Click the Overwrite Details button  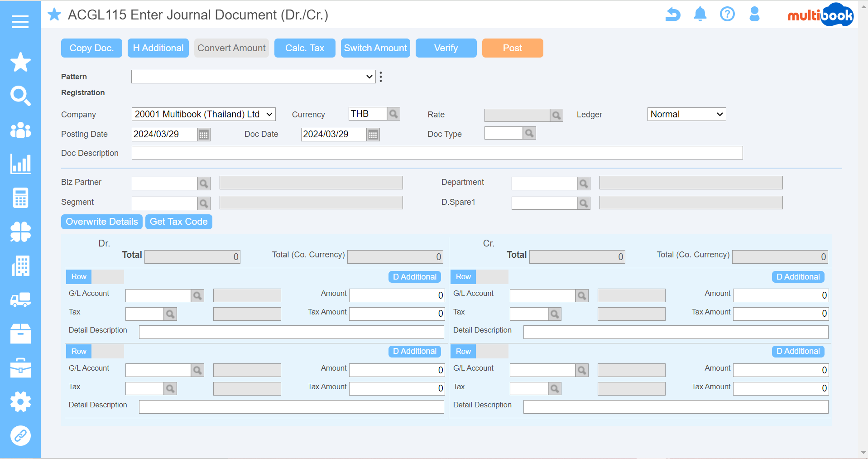click(x=102, y=222)
